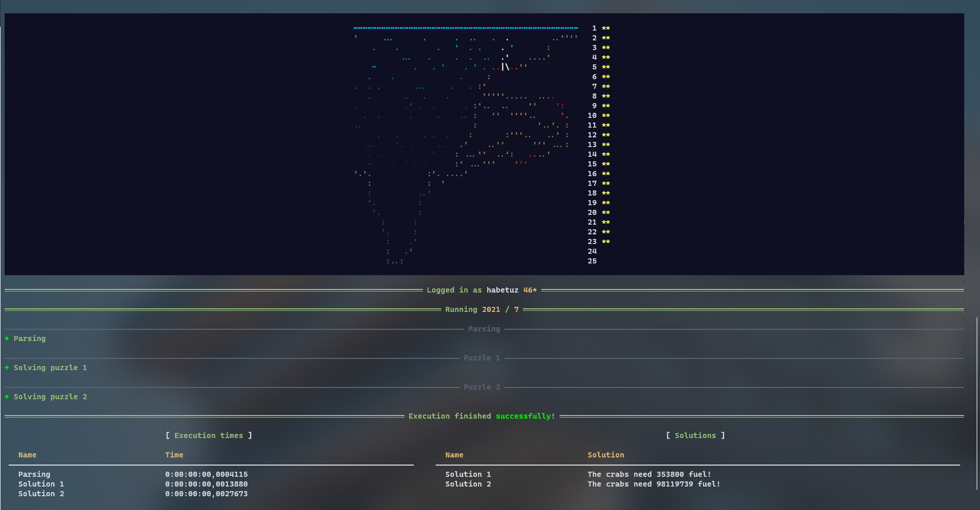This screenshot has width=980, height=510.
Task: Open day 24 in the calendar list
Action: tap(592, 251)
